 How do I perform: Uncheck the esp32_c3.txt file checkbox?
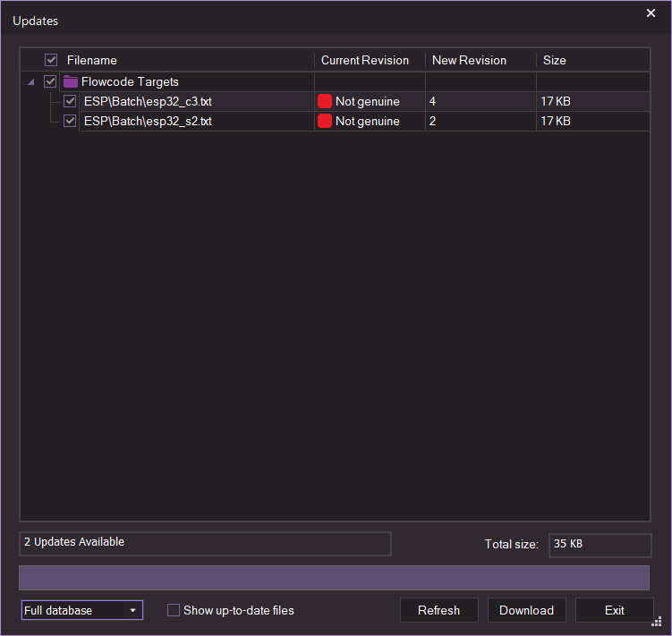coord(70,101)
